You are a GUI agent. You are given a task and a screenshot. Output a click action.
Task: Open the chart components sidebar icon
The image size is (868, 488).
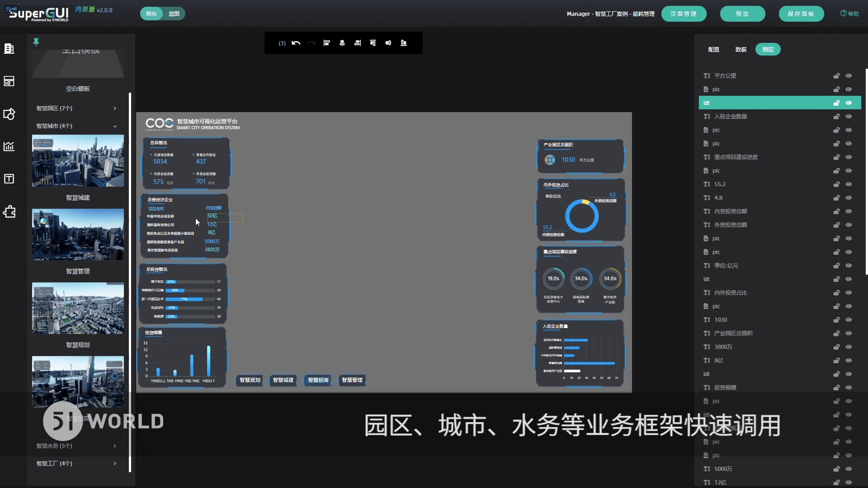coord(9,146)
